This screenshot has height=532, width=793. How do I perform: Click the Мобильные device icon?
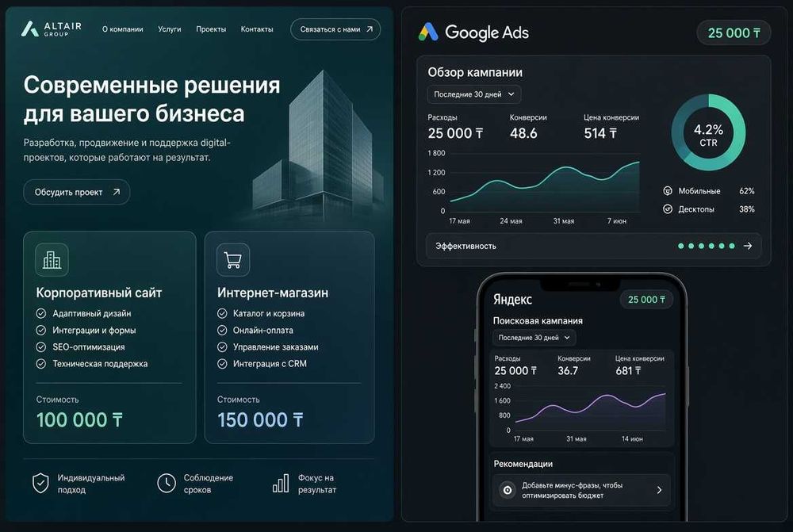668,190
